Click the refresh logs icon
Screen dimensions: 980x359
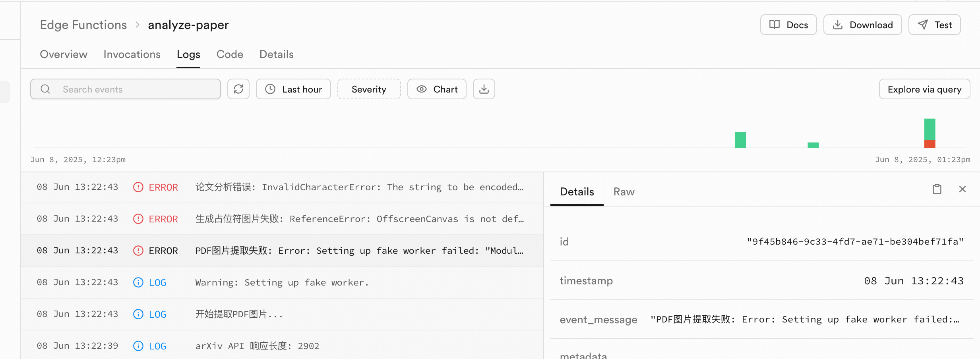point(238,89)
